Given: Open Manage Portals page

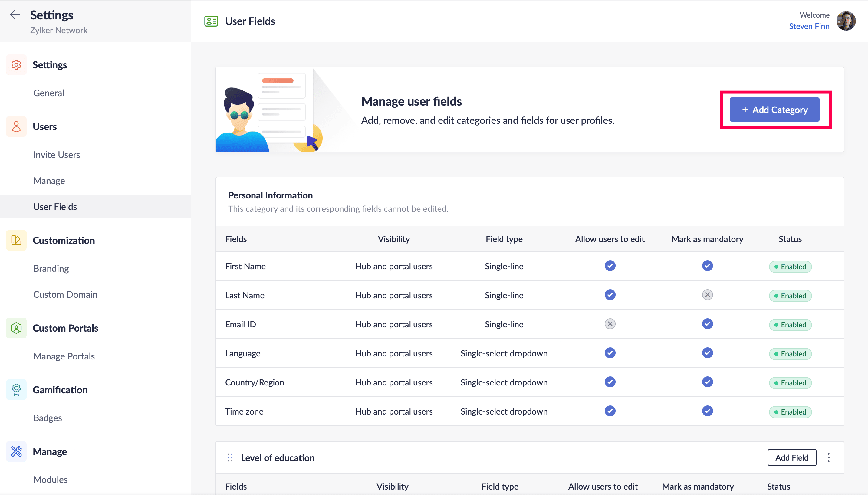Looking at the screenshot, I should [64, 356].
